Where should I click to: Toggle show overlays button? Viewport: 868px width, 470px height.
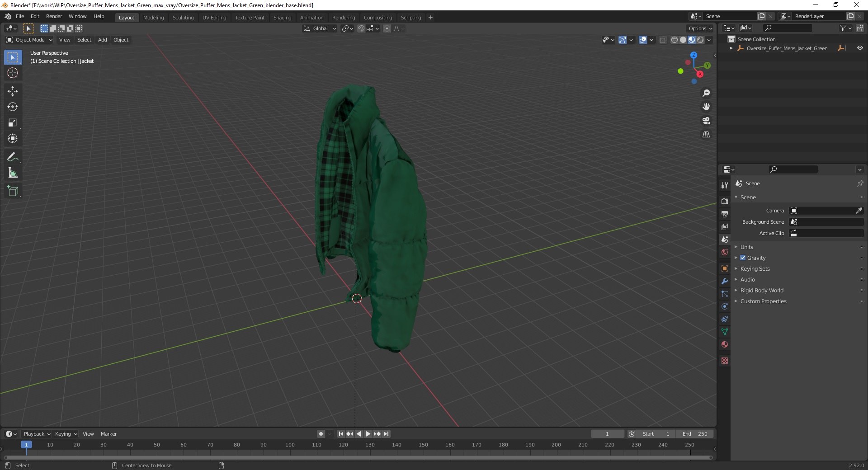(x=643, y=40)
